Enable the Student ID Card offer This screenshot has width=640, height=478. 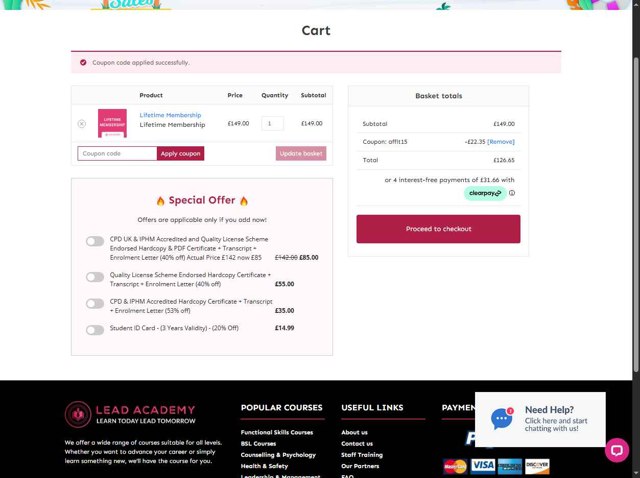(x=95, y=330)
